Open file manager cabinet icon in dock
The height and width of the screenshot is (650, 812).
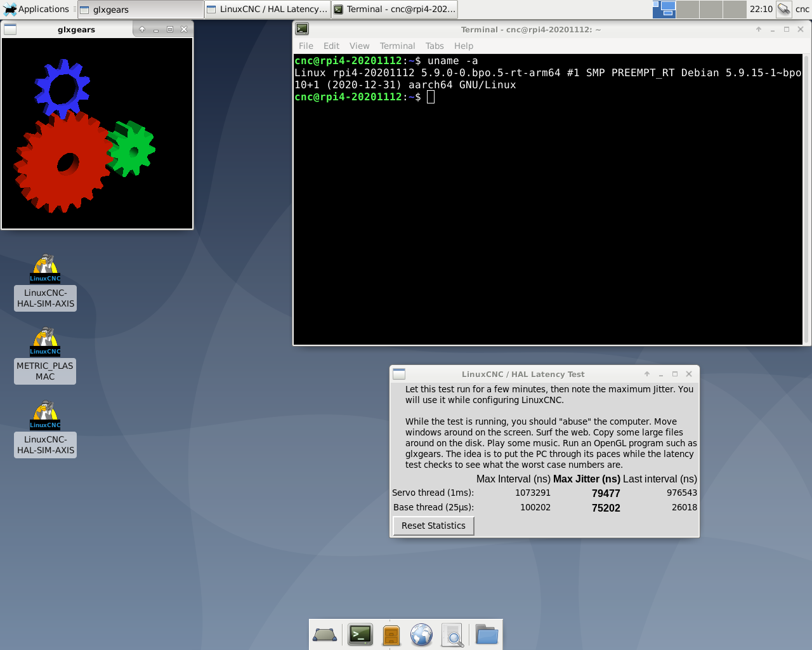tap(391, 635)
